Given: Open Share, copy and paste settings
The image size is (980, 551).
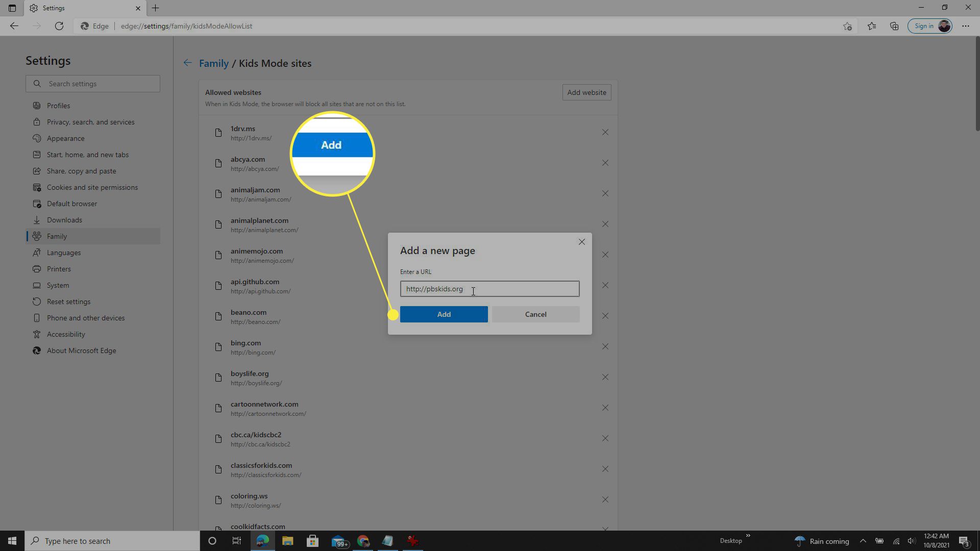Looking at the screenshot, I should tap(93, 171).
